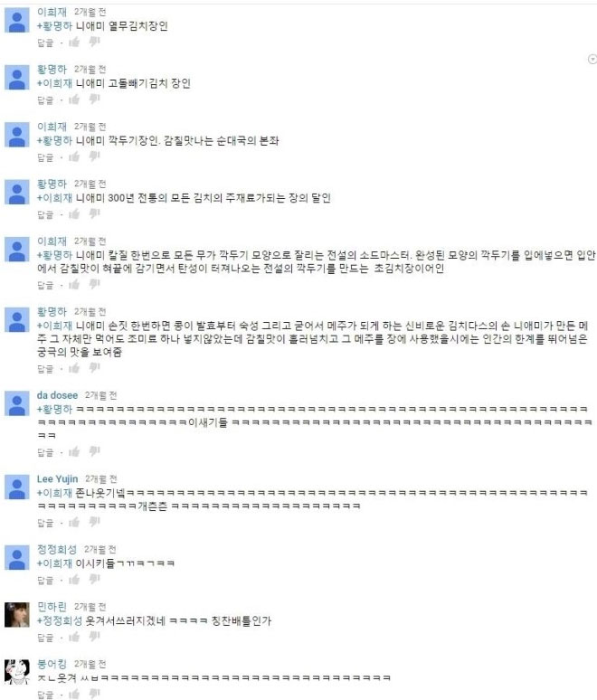Like 민하린's comment

[x=74, y=637]
